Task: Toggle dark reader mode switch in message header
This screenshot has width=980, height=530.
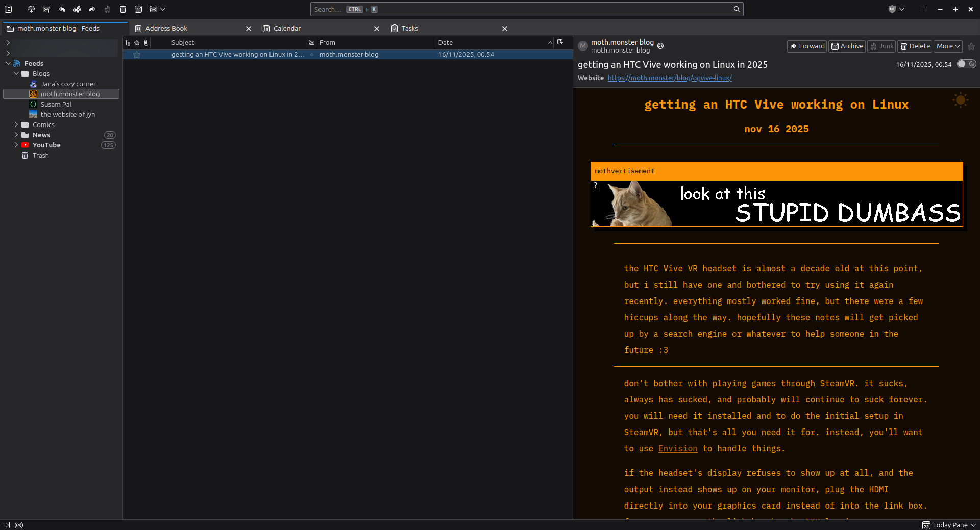Action: (966, 64)
